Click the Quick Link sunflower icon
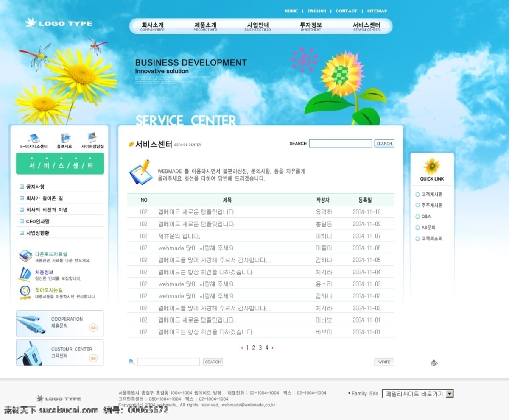Image resolution: width=509 pixels, height=420 pixels. point(432,166)
